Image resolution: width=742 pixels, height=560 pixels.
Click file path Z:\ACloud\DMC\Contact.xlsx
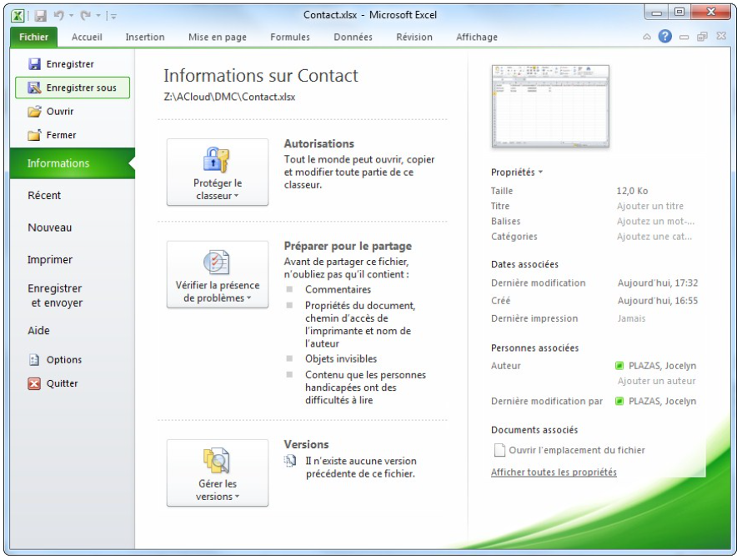(229, 97)
